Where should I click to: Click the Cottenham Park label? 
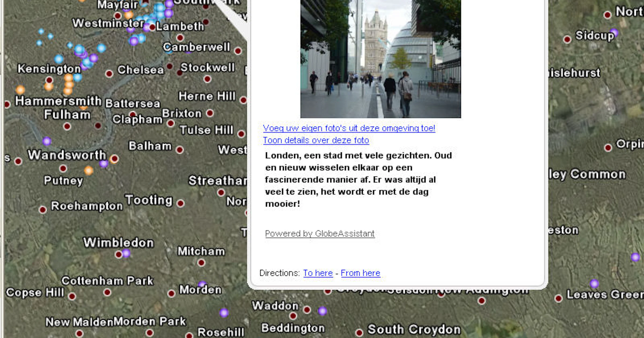107,281
